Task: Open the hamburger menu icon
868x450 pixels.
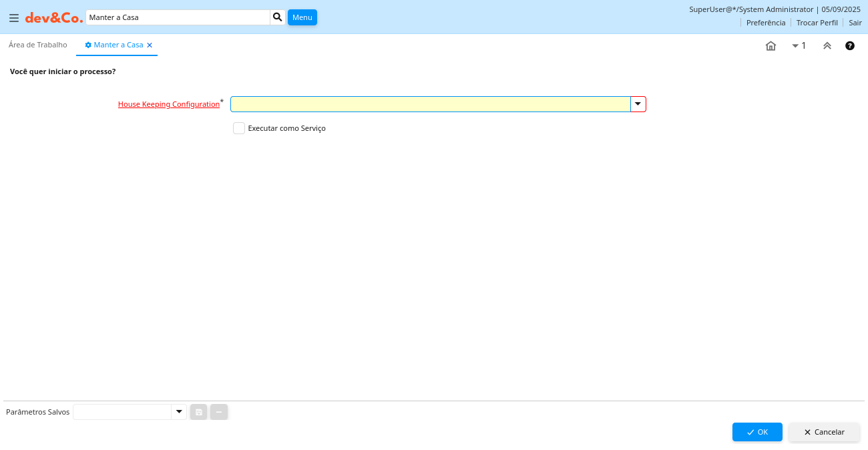Action: coord(14,18)
